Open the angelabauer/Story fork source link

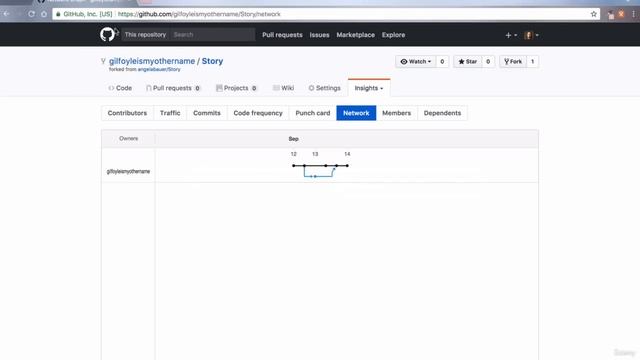(x=159, y=69)
